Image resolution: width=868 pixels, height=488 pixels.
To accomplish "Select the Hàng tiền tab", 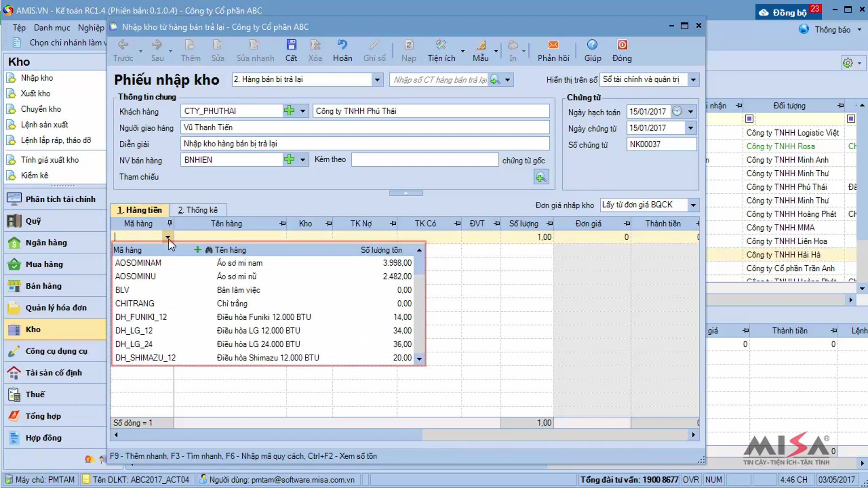I will 140,210.
